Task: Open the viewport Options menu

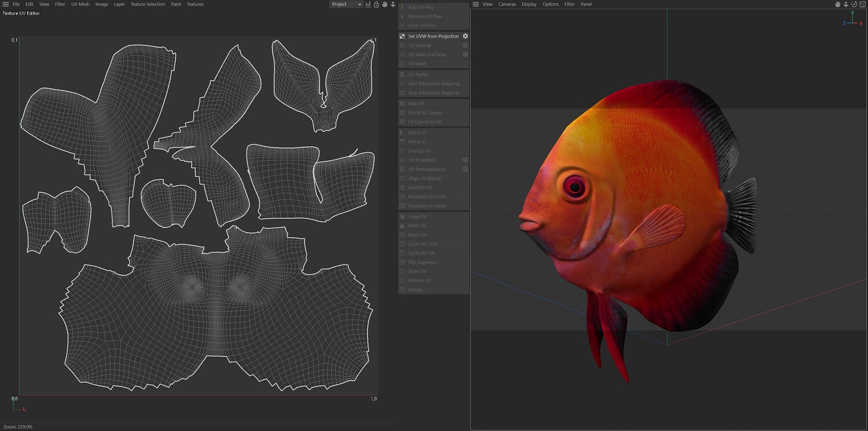Action: coord(550,4)
